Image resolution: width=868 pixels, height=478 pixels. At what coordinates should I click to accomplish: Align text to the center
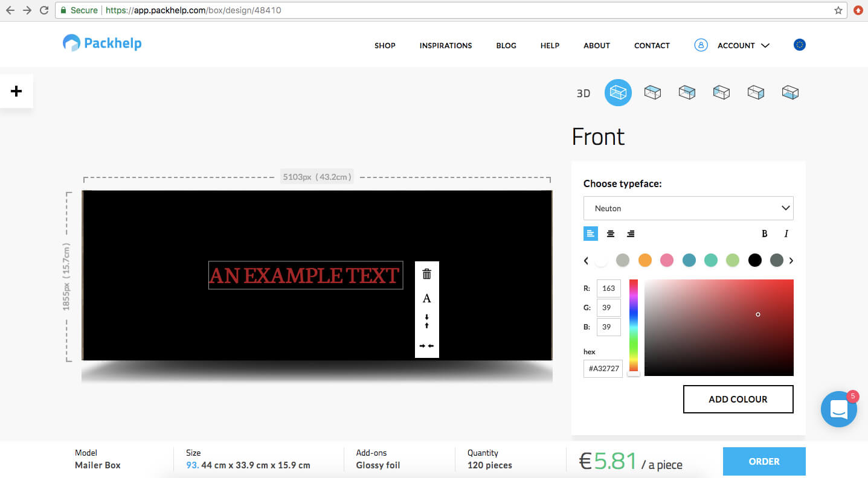coord(611,234)
